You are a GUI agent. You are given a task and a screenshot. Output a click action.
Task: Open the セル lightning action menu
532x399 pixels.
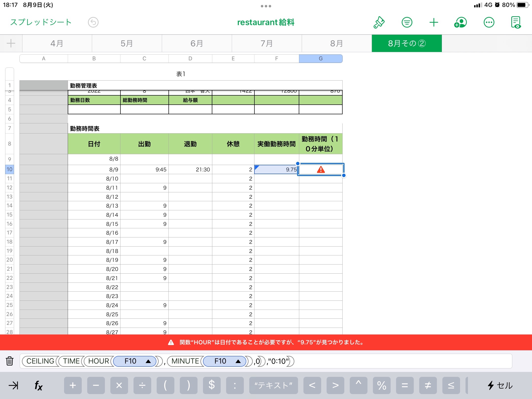coord(500,385)
